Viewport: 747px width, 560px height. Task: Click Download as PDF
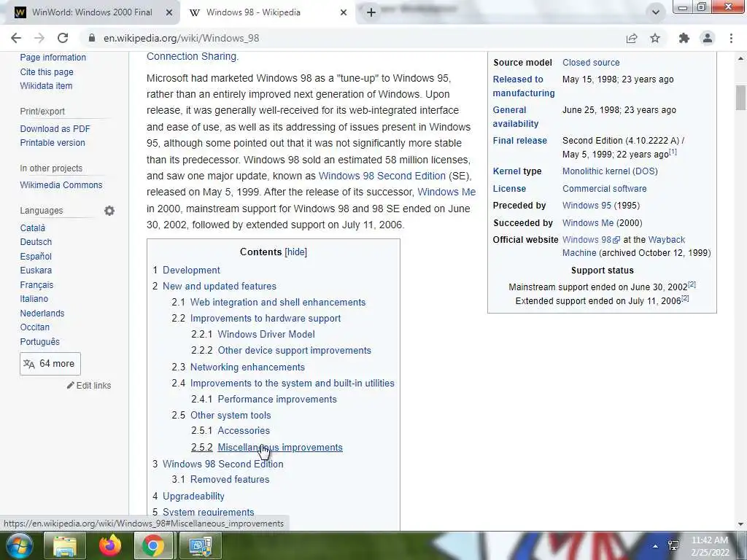coord(55,128)
